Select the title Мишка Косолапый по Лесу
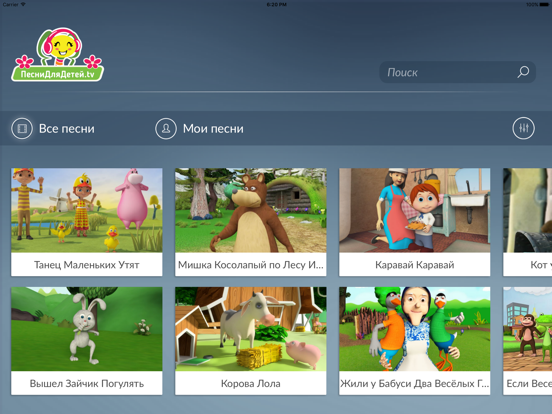This screenshot has height=414, width=552. coord(251,265)
